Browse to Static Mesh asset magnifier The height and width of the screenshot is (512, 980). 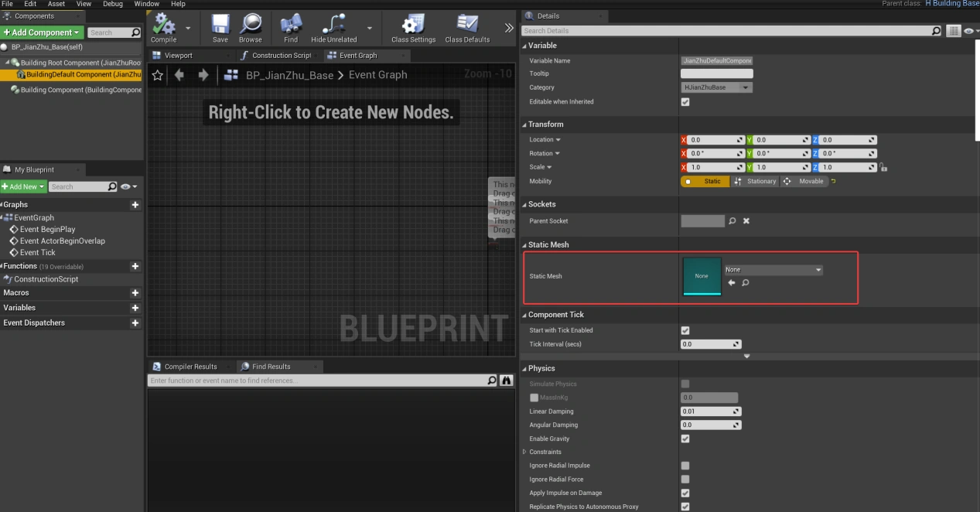pyautogui.click(x=745, y=283)
